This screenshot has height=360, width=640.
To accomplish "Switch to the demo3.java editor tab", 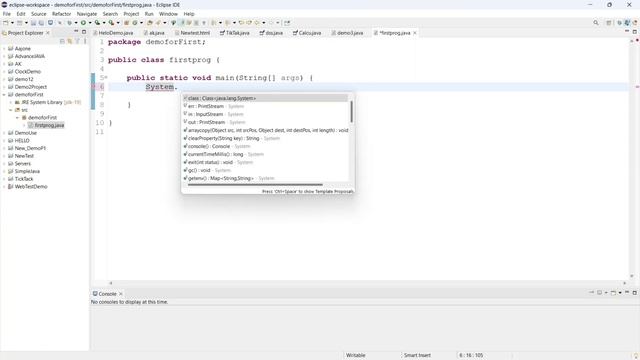I will pyautogui.click(x=347, y=33).
